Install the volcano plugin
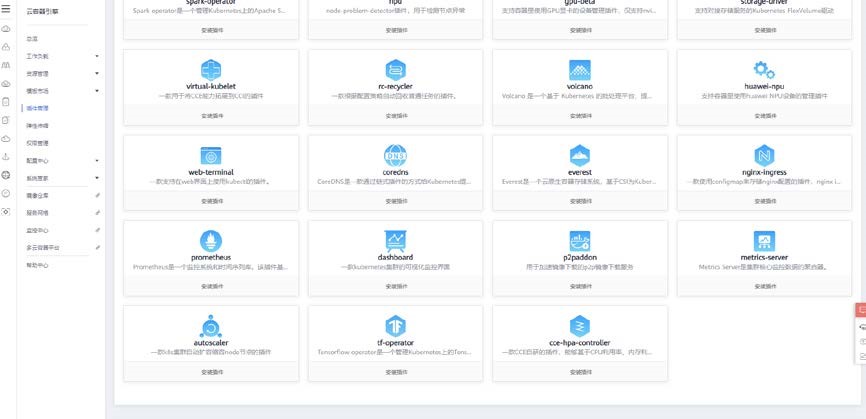 580,116
